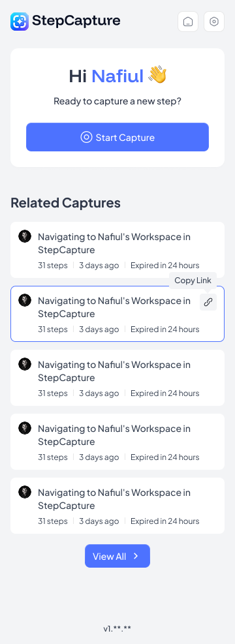
Task: Click the waving hand emoji
Action: click(x=157, y=76)
